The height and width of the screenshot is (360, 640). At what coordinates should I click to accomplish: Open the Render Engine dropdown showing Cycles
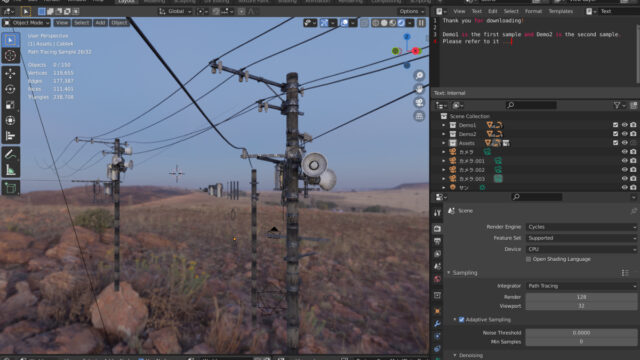tap(581, 227)
